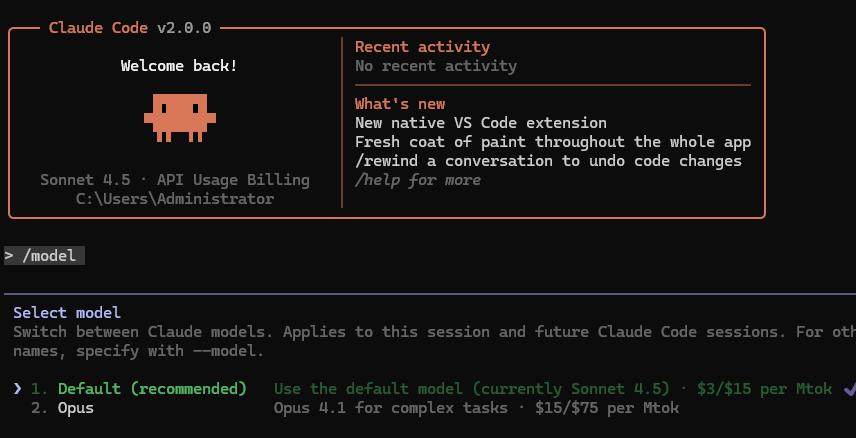Select the Opus model option
Image resolution: width=856 pixels, height=438 pixels.
76,408
